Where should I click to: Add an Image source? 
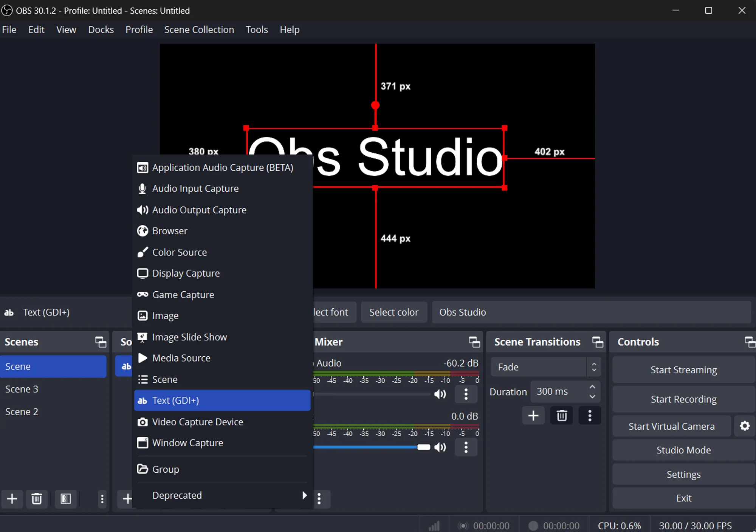(222, 315)
